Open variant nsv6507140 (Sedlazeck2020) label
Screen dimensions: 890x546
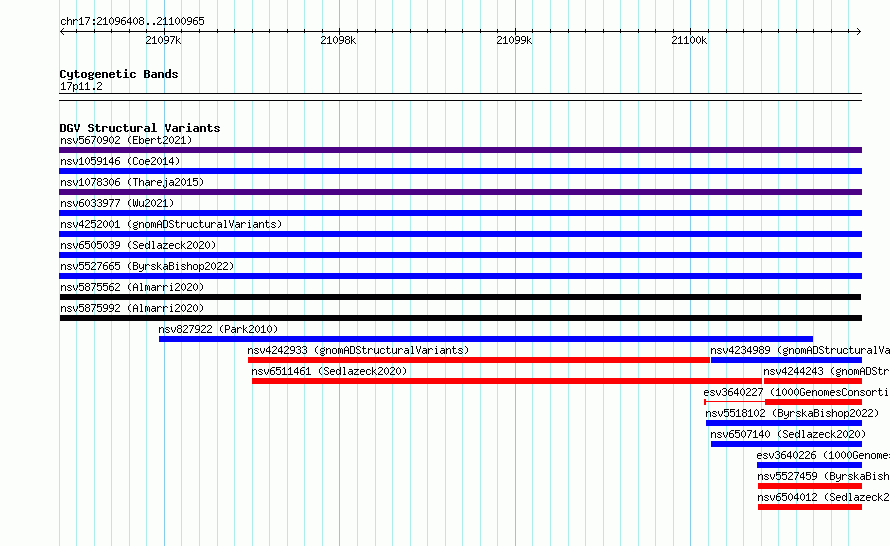click(788, 434)
